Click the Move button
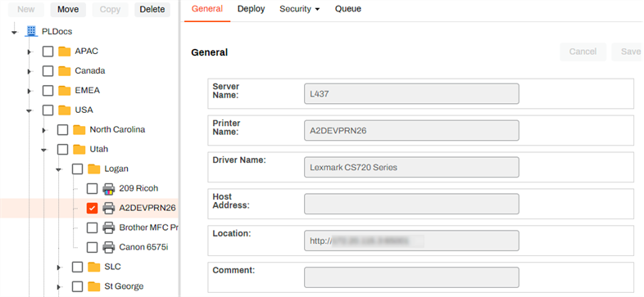 pos(68,10)
